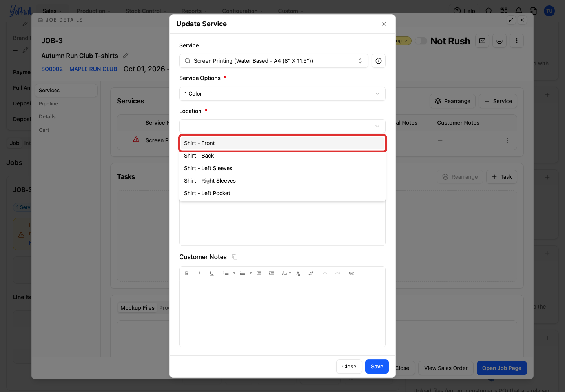Choose Shirt - Right Sleeves from the list
The width and height of the screenshot is (565, 392).
coord(282,181)
